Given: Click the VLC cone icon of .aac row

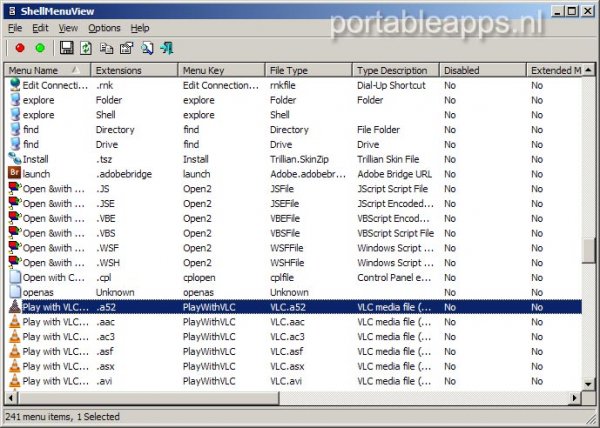Looking at the screenshot, I should pyautogui.click(x=15, y=322).
